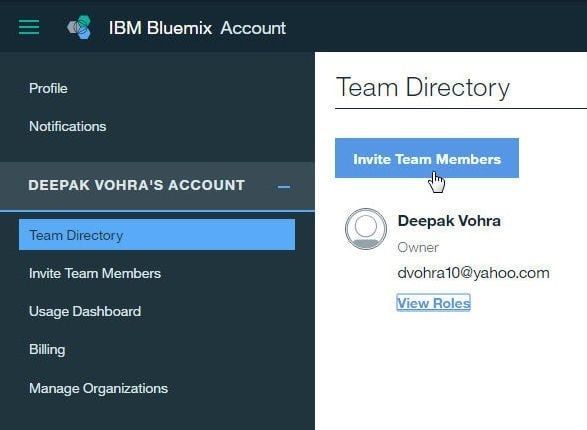Image resolution: width=587 pixels, height=430 pixels.
Task: Open Invite Team Members sidebar item
Action: pyautogui.click(x=95, y=273)
